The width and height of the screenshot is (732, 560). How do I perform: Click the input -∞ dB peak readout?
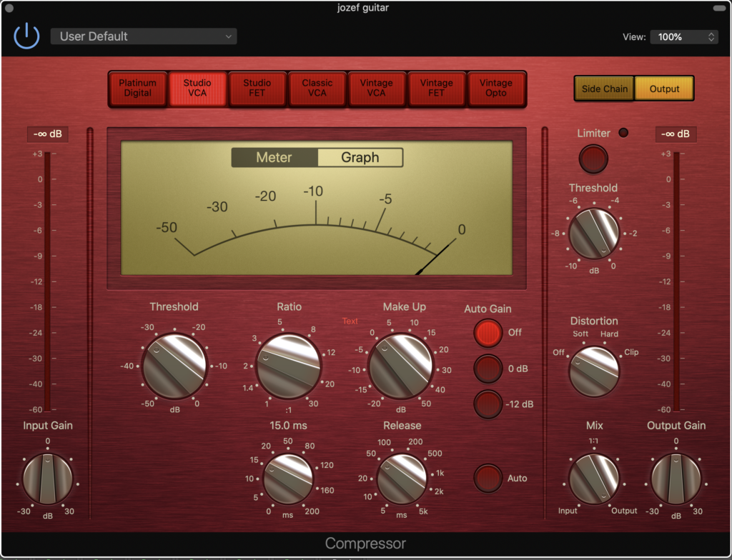48,134
